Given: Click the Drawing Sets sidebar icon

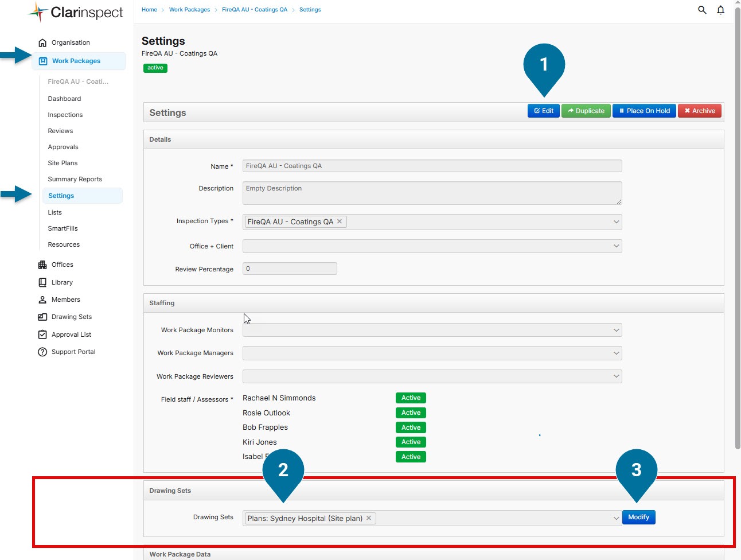Looking at the screenshot, I should 42,317.
